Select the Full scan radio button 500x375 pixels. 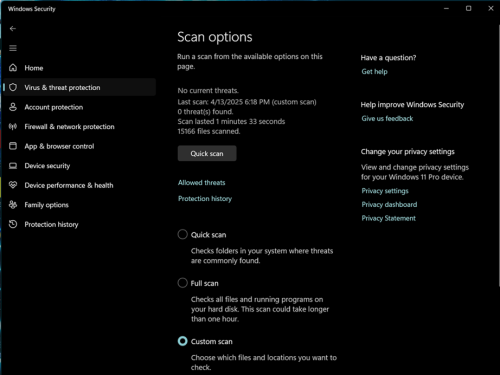[182, 283]
